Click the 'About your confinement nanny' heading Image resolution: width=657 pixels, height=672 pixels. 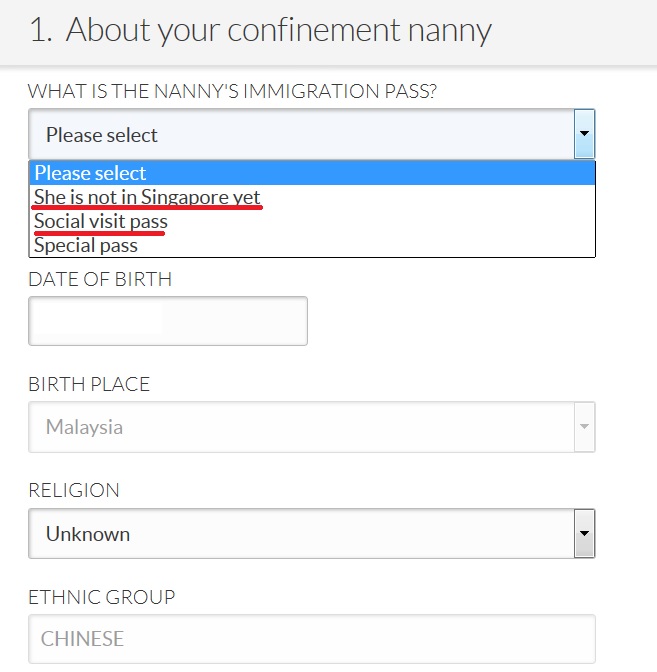[279, 31]
